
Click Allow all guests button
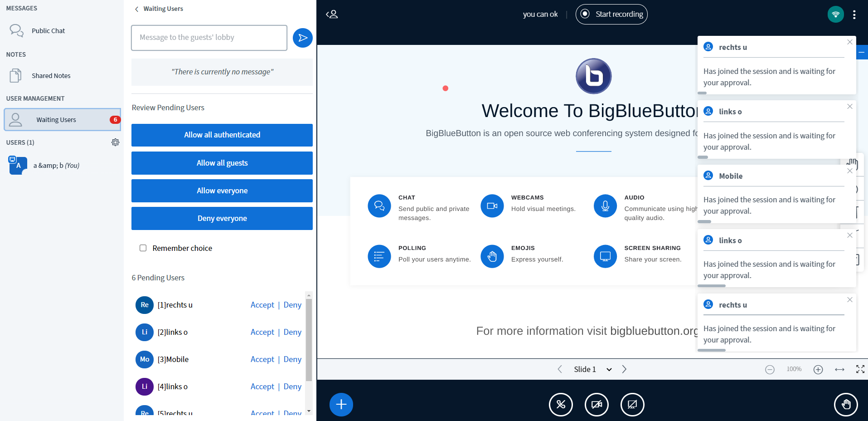(x=222, y=163)
